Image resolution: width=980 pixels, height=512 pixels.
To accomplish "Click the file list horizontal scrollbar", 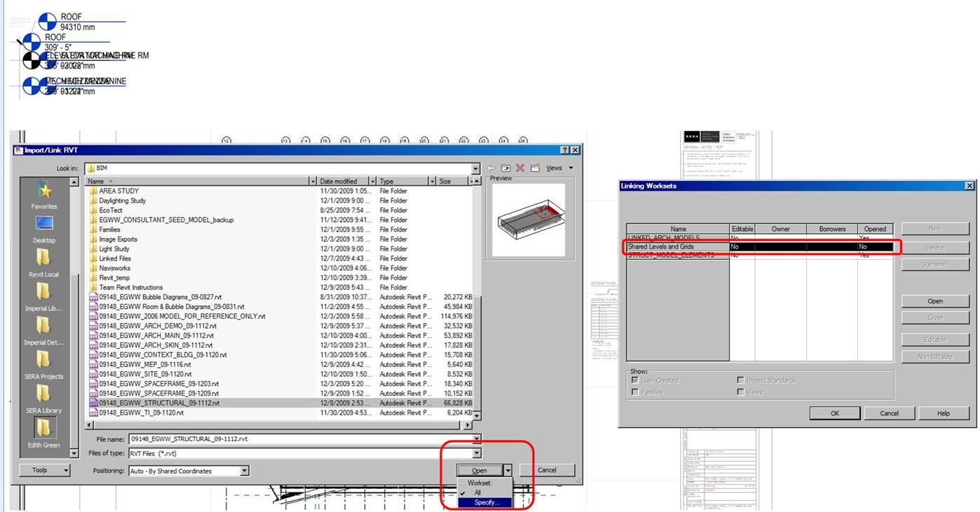I will [278, 424].
